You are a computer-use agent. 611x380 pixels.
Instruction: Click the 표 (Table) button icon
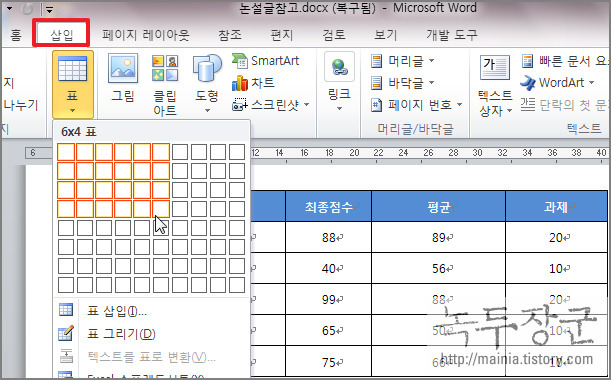tap(72, 69)
